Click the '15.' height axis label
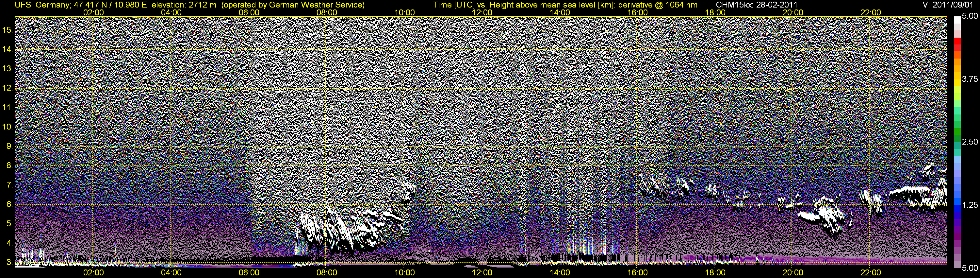Screen dimensions: 980x278 pyautogui.click(x=8, y=30)
